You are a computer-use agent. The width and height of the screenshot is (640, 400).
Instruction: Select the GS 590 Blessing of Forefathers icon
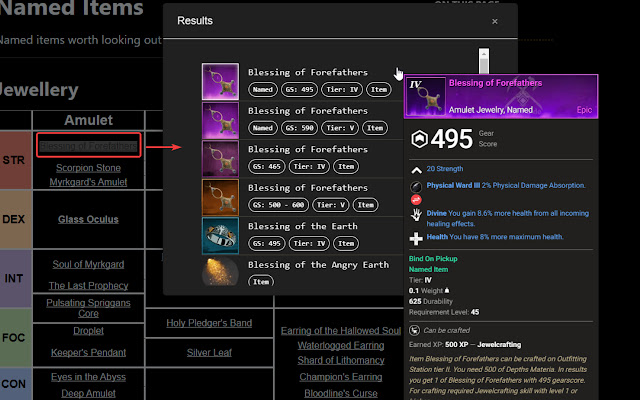pyautogui.click(x=220, y=121)
